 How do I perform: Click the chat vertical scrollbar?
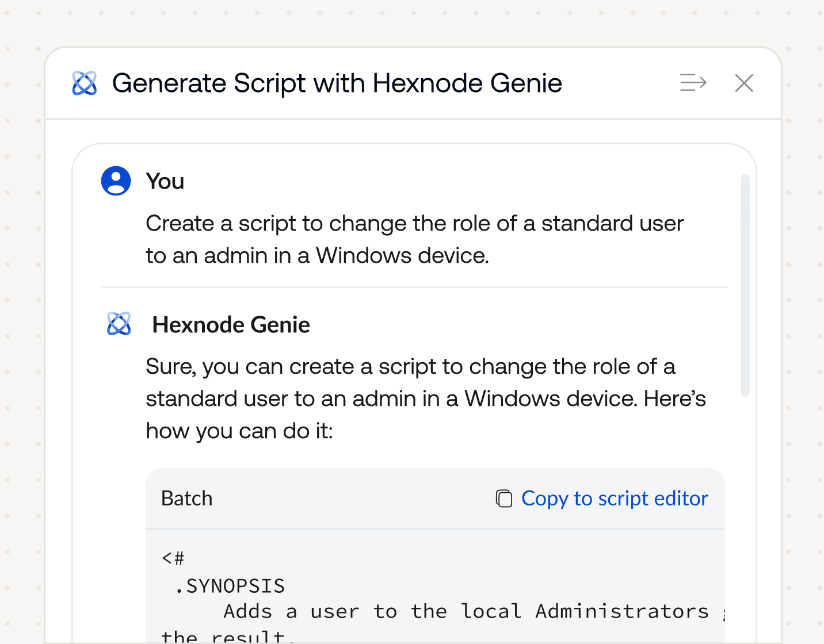point(745,285)
